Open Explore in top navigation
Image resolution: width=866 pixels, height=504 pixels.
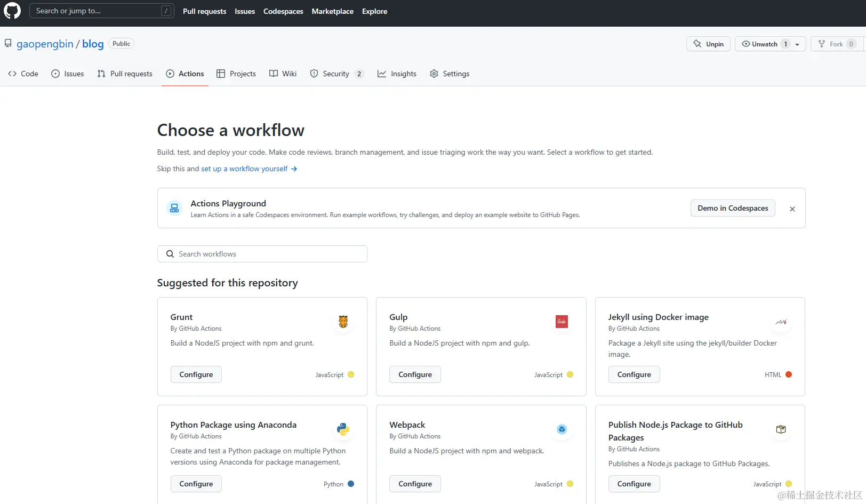375,11
